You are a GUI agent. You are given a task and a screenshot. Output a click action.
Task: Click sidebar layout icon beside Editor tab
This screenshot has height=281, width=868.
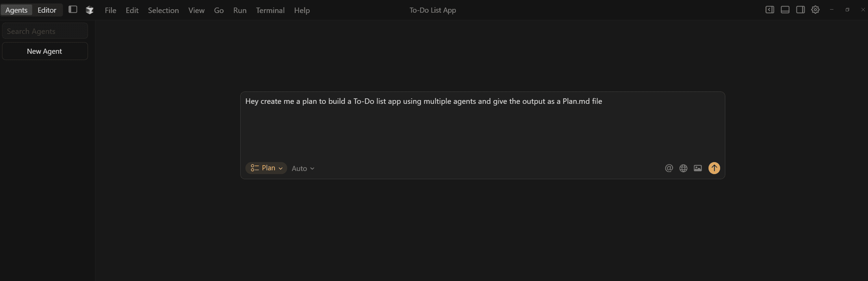click(73, 10)
